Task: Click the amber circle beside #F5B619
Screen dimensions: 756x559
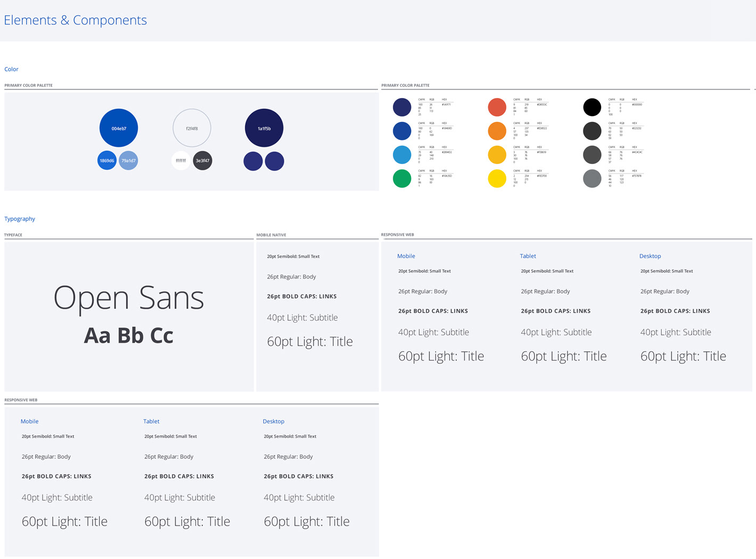Action: click(x=497, y=154)
